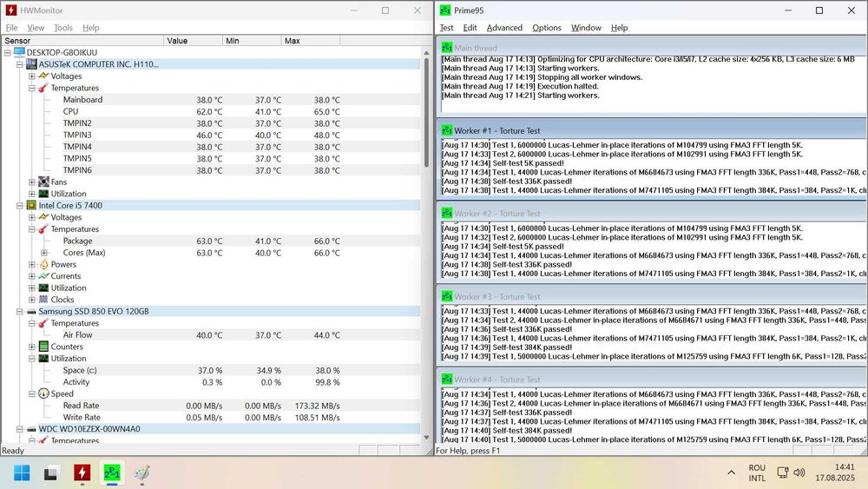Screen dimensions: 868x489
Task: Click the Worker #1 Torture Test window icon
Action: pos(446,130)
